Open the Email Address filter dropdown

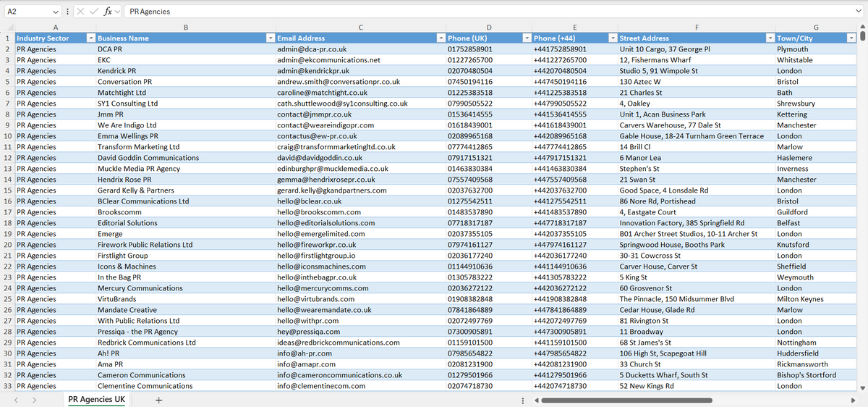tap(441, 38)
